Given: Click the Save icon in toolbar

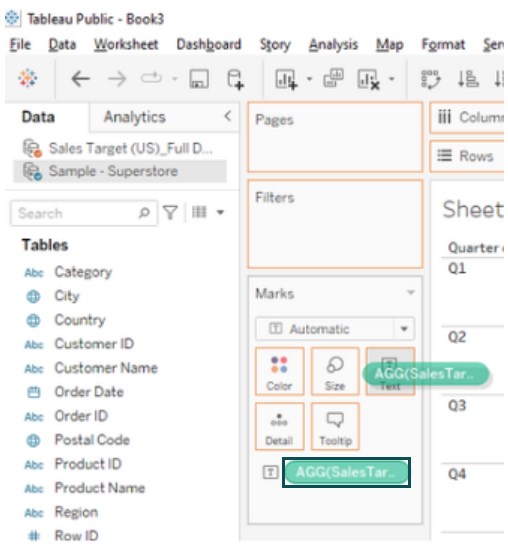Looking at the screenshot, I should point(199,79).
